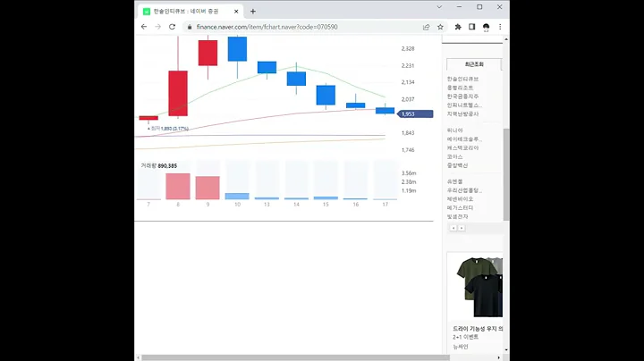
Task: Open 한국금융지주 in recent list
Action: click(462, 97)
